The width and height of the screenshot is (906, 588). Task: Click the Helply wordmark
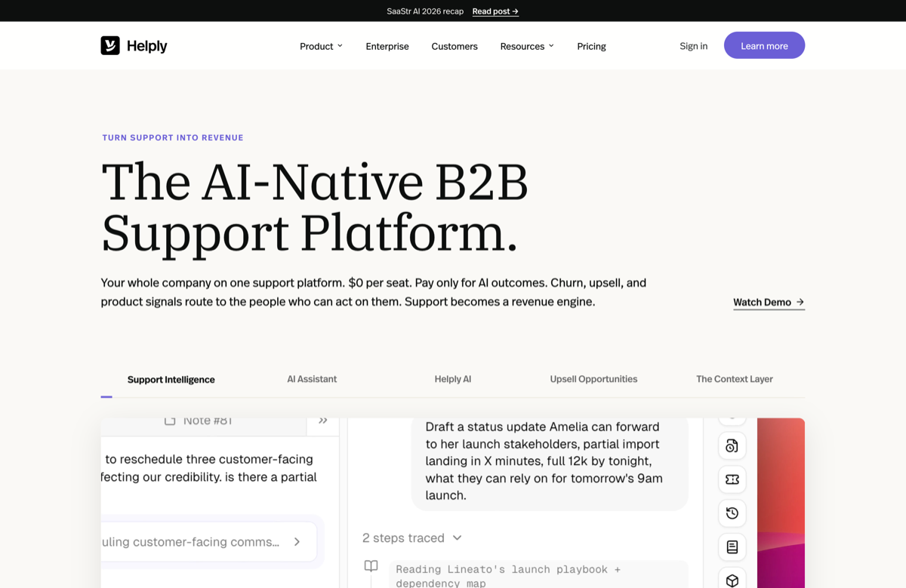point(147,46)
